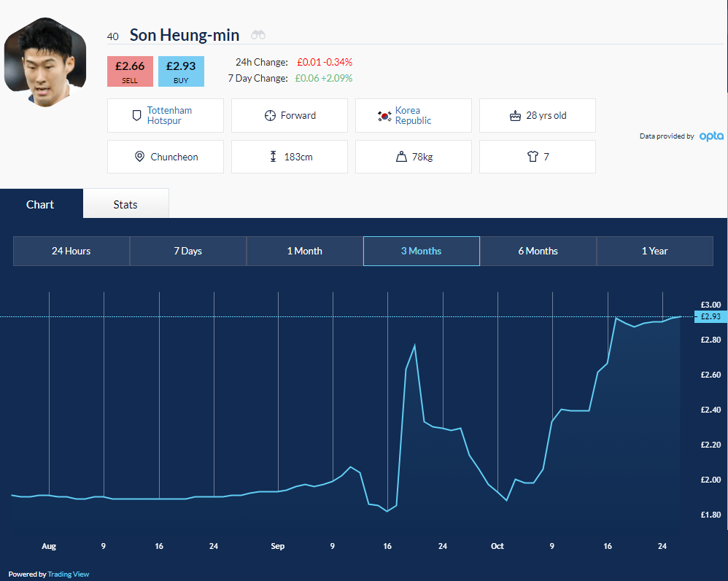Click the Forward position target icon
The image size is (728, 581).
pos(270,116)
